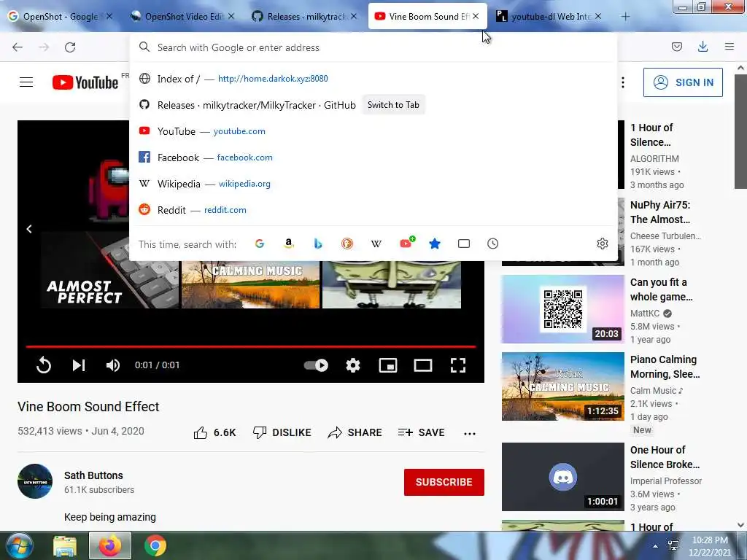
Task: Open the Pocket save icon in toolbar
Action: click(x=676, y=47)
